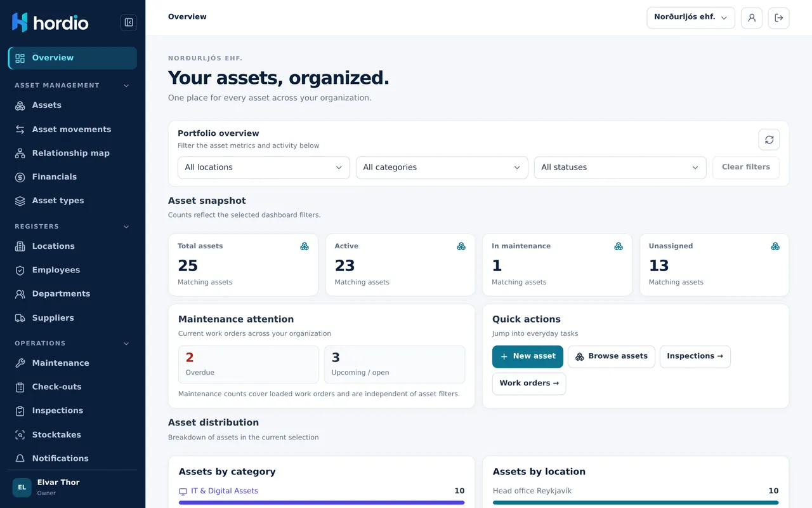
Task: Open Assets page from sidebar
Action: click(72, 105)
